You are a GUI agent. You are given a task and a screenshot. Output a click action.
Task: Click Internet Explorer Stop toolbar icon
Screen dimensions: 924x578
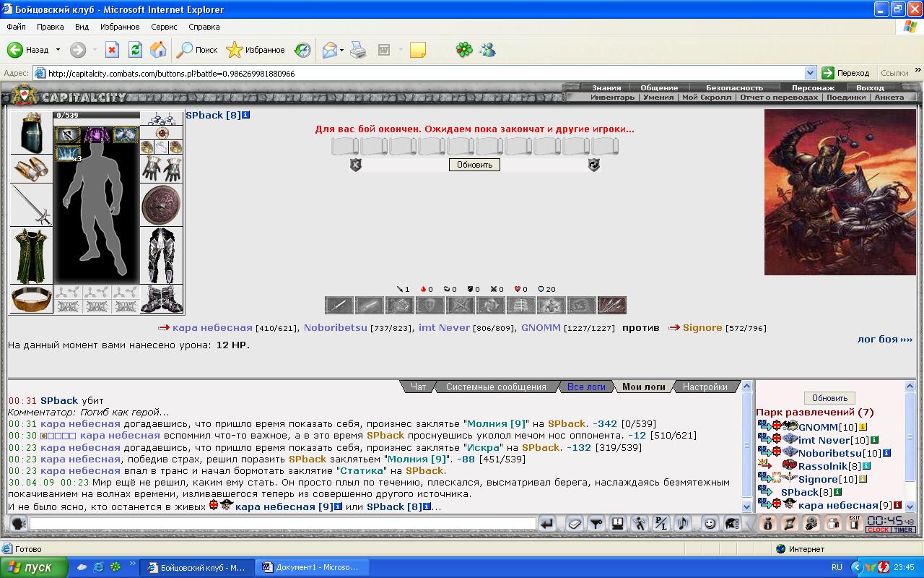pos(112,50)
